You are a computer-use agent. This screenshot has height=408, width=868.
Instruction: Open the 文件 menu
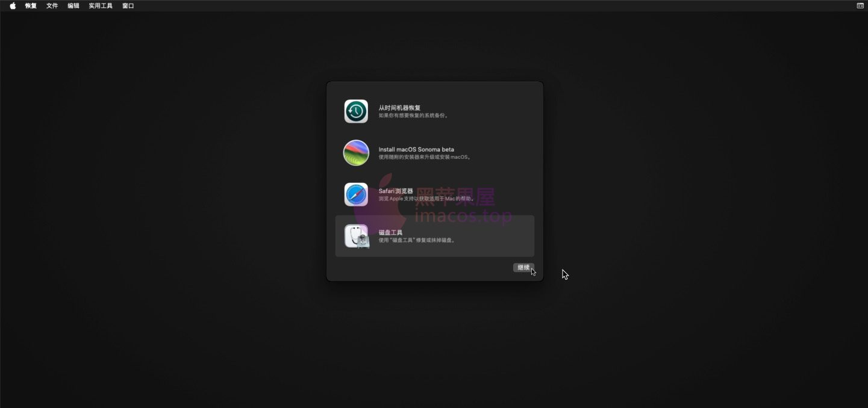52,5
